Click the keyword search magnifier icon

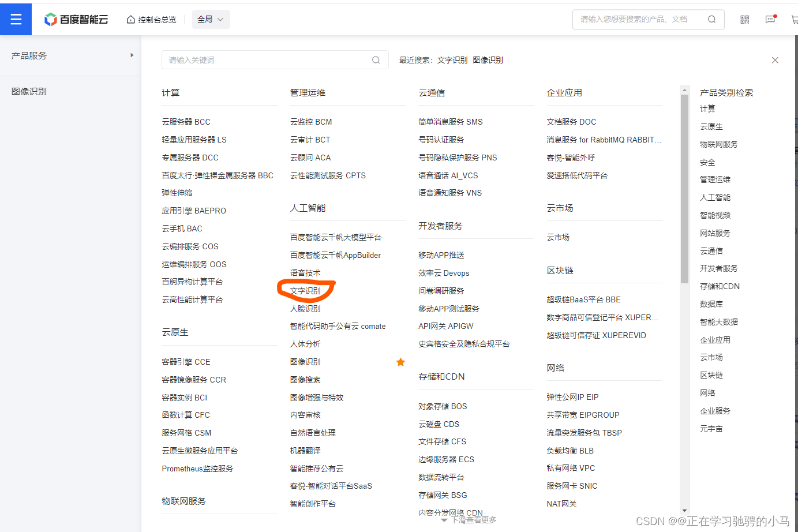(x=376, y=60)
